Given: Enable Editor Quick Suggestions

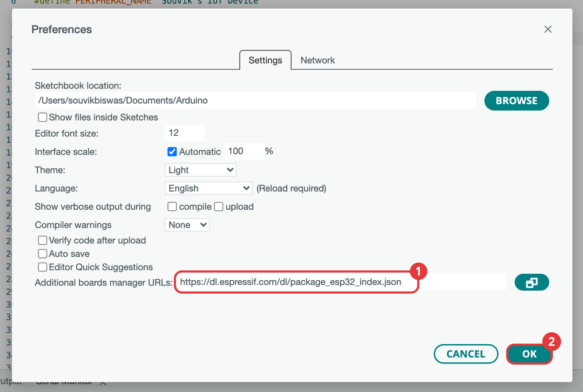Looking at the screenshot, I should pos(43,267).
